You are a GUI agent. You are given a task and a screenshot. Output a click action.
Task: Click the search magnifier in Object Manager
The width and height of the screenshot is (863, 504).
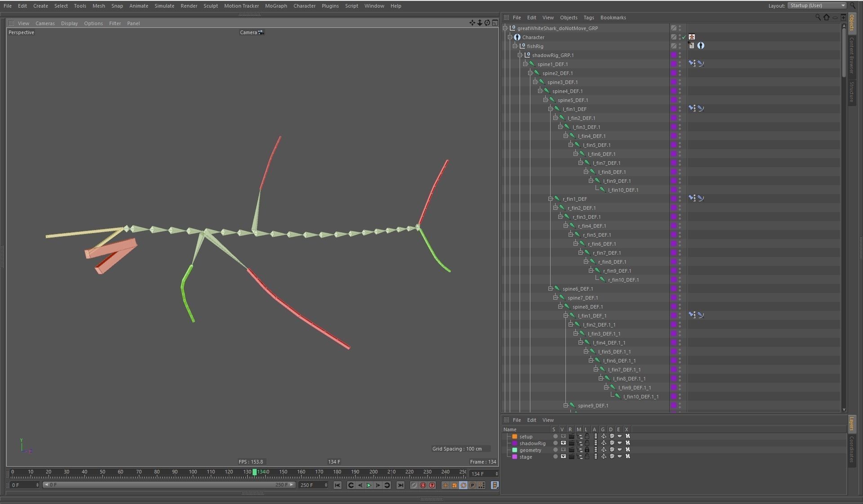point(818,18)
